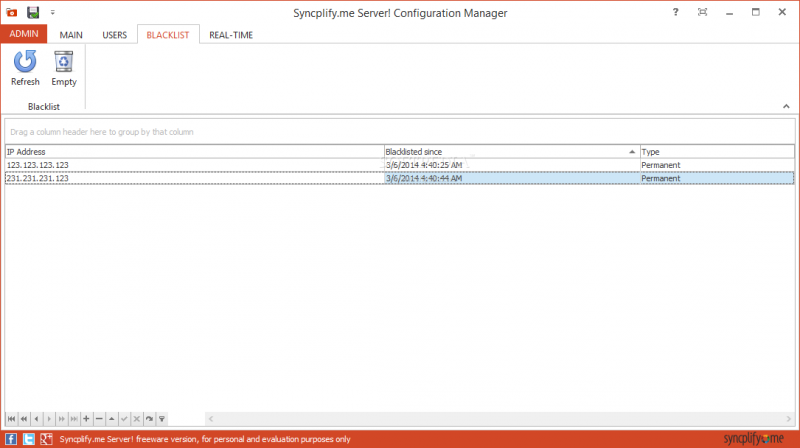Viewport: 800px width, 448px height.
Task: Collapse the ribbon with the chevron
Action: pos(786,106)
